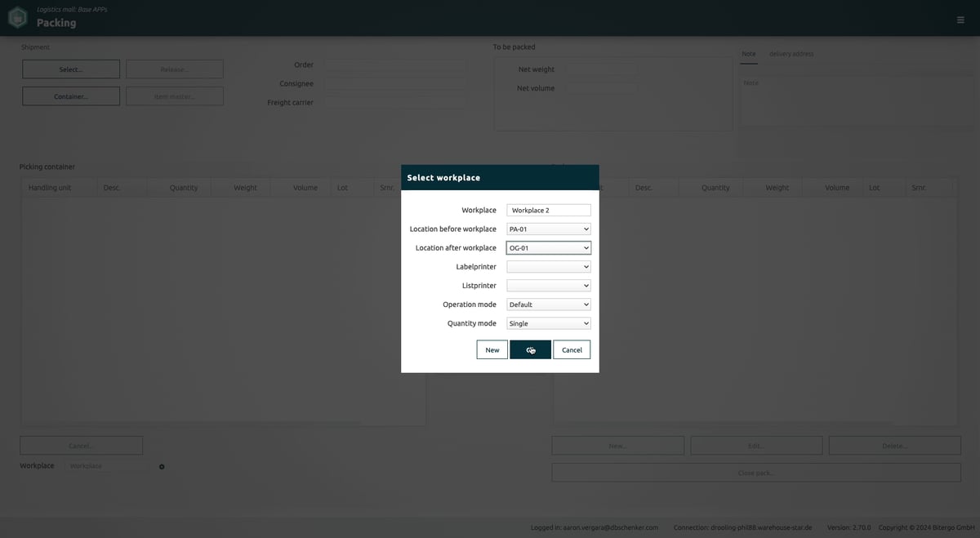Click the Freight carrier field
980x538 pixels.
pos(395,103)
